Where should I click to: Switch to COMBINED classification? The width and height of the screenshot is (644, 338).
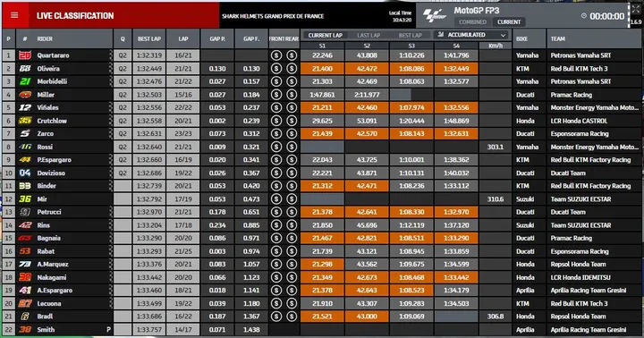pos(473,22)
